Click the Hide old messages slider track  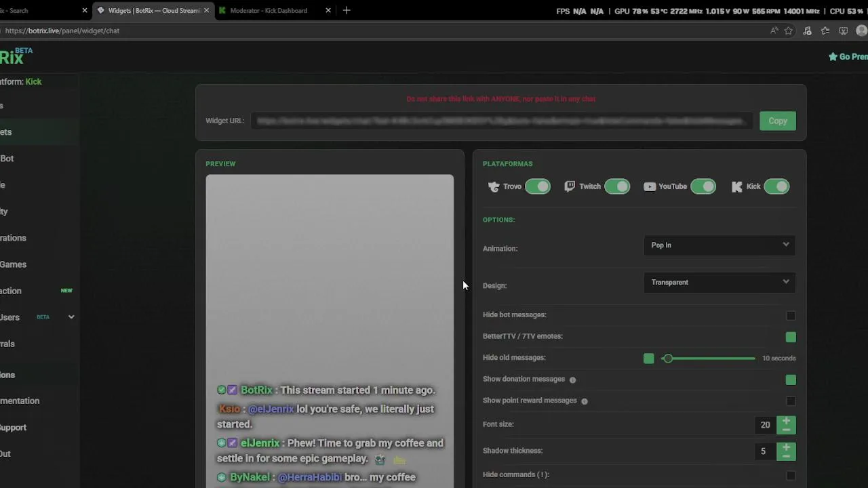click(709, 358)
